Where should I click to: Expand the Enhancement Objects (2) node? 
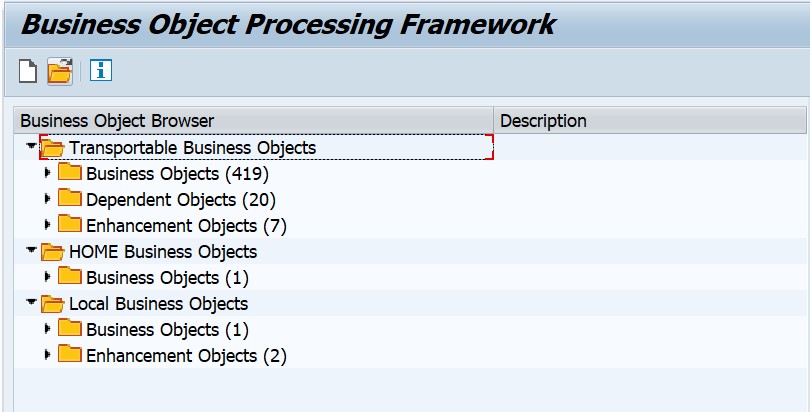pyautogui.click(x=48, y=355)
